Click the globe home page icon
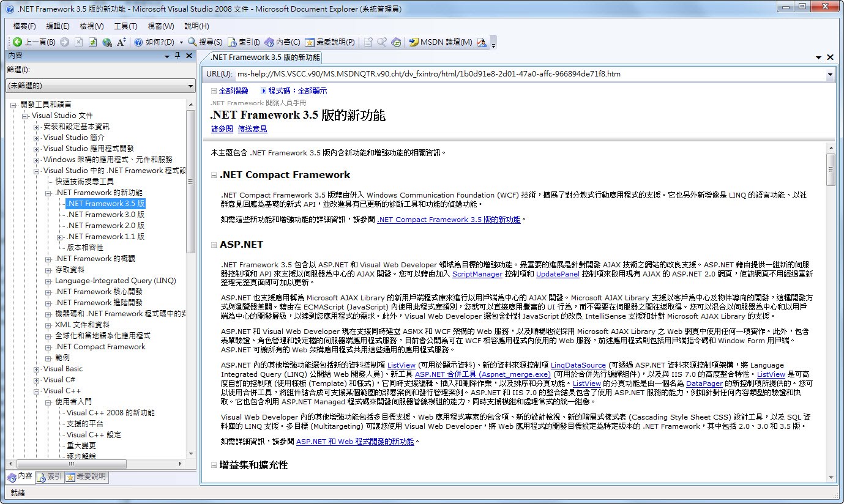Image resolution: width=844 pixels, height=504 pixels. (x=107, y=42)
